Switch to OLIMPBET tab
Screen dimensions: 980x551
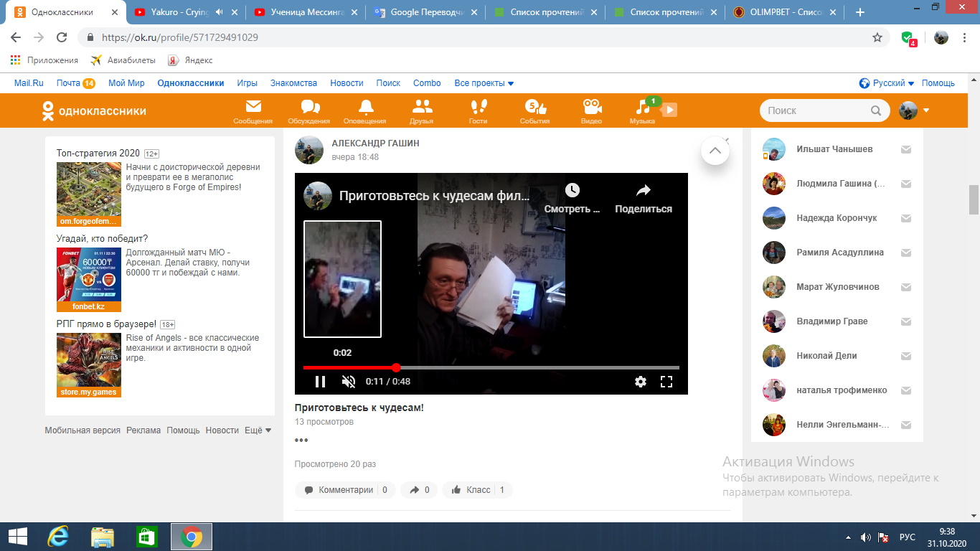(x=783, y=12)
